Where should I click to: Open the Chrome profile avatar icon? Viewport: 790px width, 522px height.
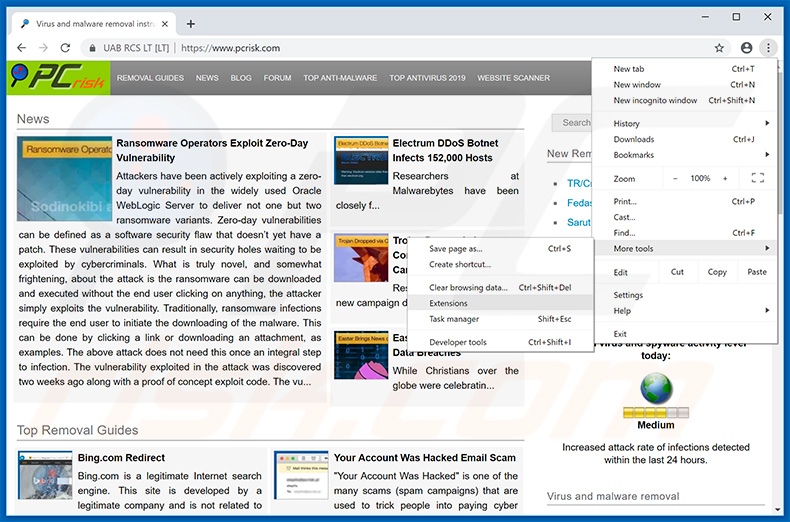[x=746, y=48]
